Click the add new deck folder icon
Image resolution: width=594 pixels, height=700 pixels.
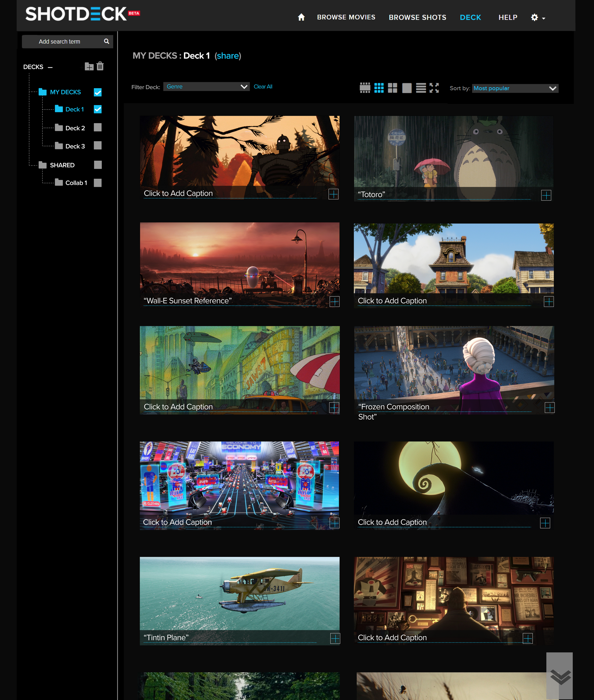[89, 66]
